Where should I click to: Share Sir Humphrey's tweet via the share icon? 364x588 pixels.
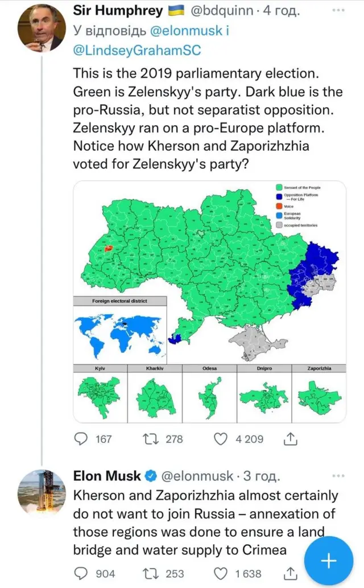click(292, 439)
